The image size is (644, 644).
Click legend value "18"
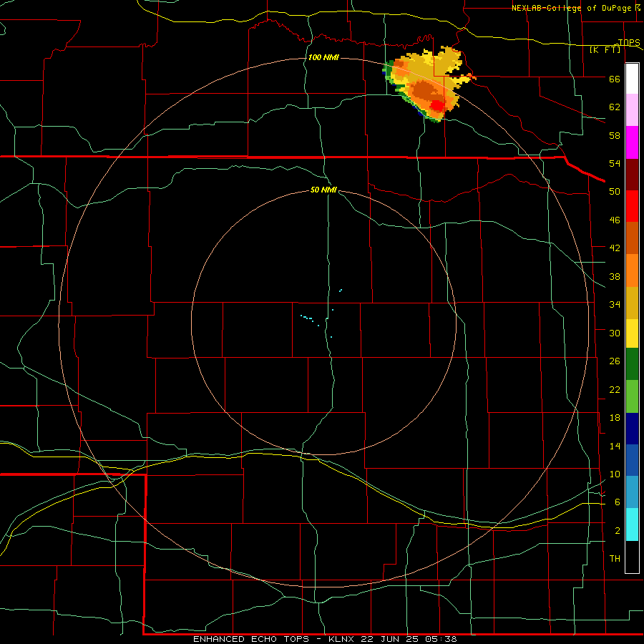(615, 417)
